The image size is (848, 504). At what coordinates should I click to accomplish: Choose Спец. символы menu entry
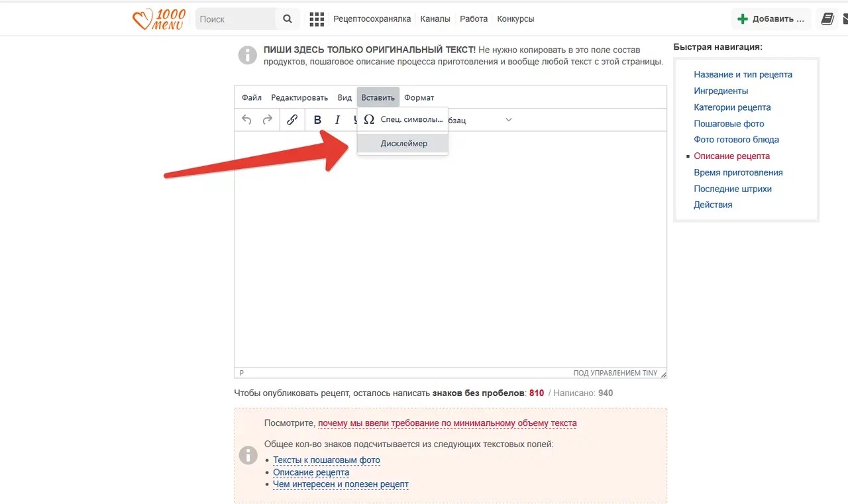pyautogui.click(x=403, y=119)
